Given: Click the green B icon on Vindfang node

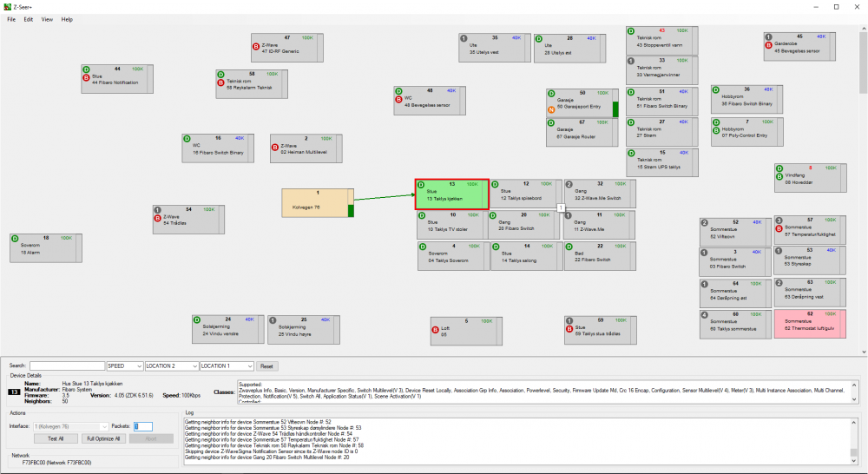Looking at the screenshot, I should coord(779,177).
